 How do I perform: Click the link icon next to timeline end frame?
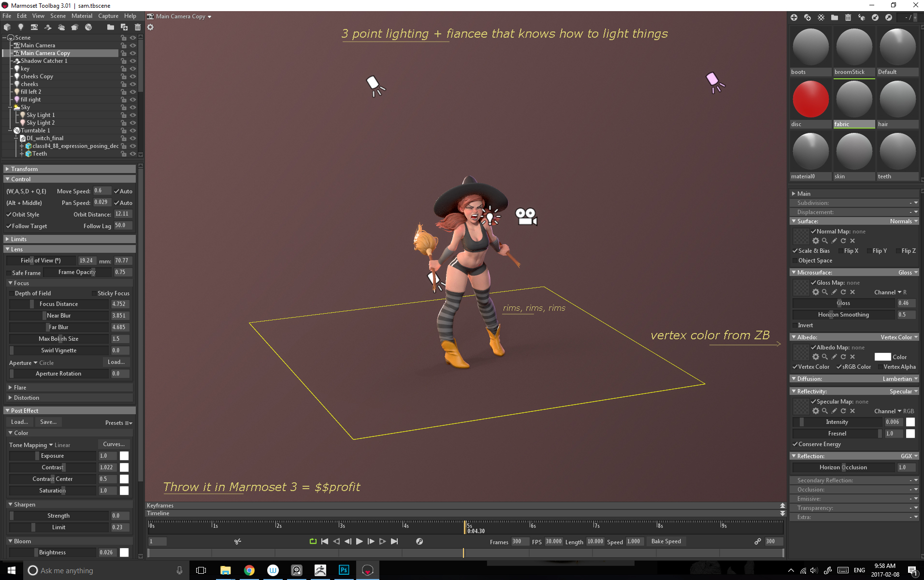[x=758, y=541]
